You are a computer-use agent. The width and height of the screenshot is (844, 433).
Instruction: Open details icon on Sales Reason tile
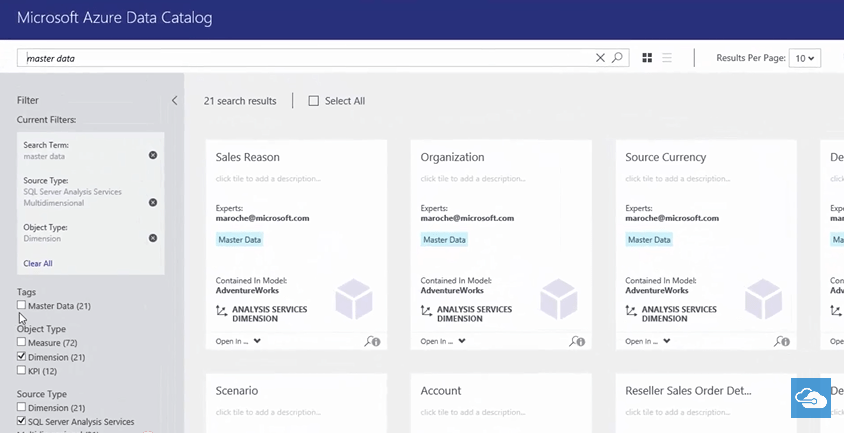(373, 341)
